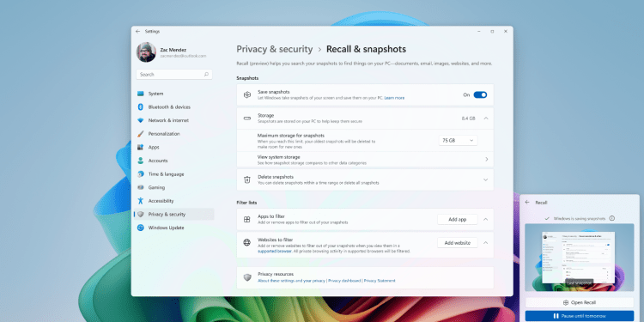This screenshot has height=322, width=644.
Task: Collapse the Apps to filter chevron
Action: [486, 219]
